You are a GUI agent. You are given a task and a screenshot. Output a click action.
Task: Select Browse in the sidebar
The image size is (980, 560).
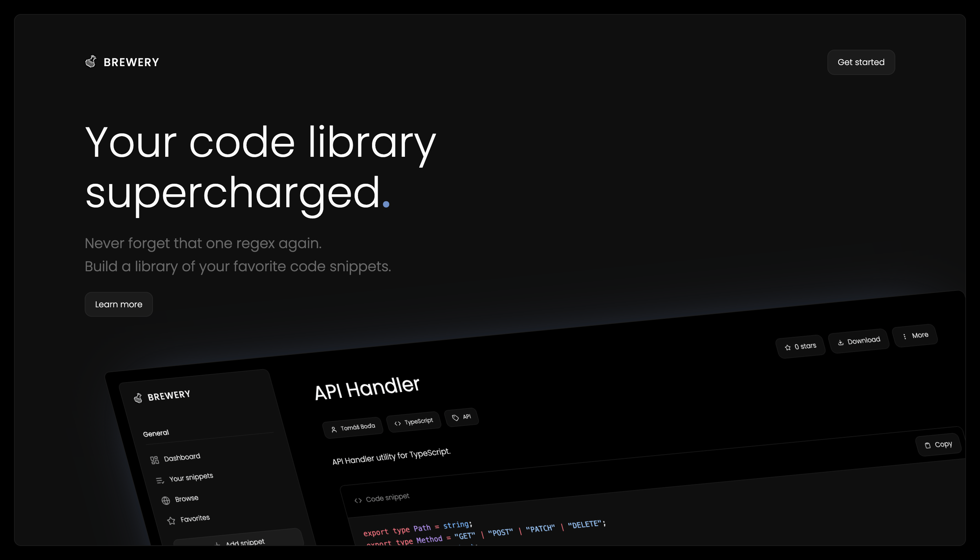click(187, 498)
